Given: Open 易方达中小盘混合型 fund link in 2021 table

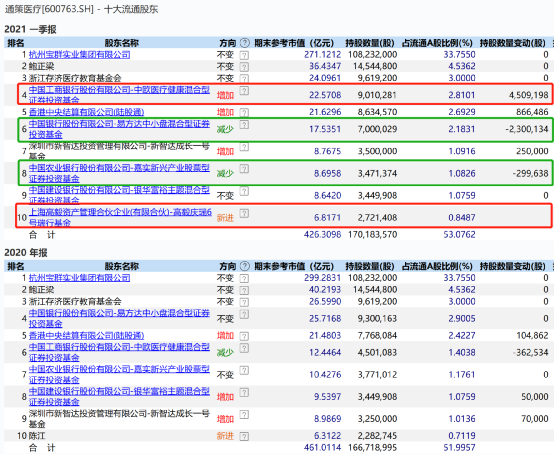Looking at the screenshot, I should click(119, 129).
